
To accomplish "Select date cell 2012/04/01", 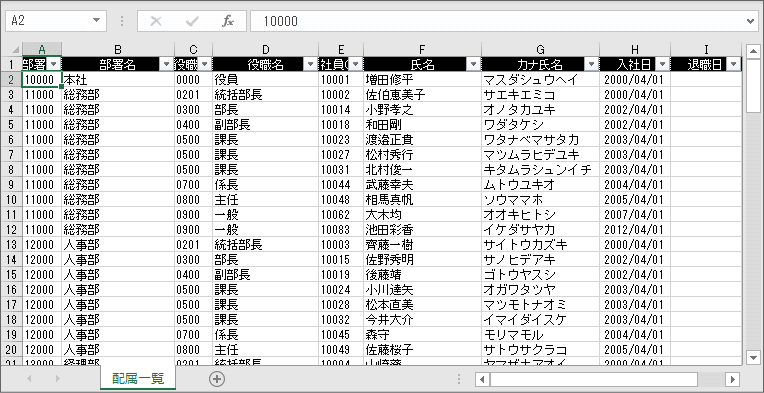I will pos(635,230).
